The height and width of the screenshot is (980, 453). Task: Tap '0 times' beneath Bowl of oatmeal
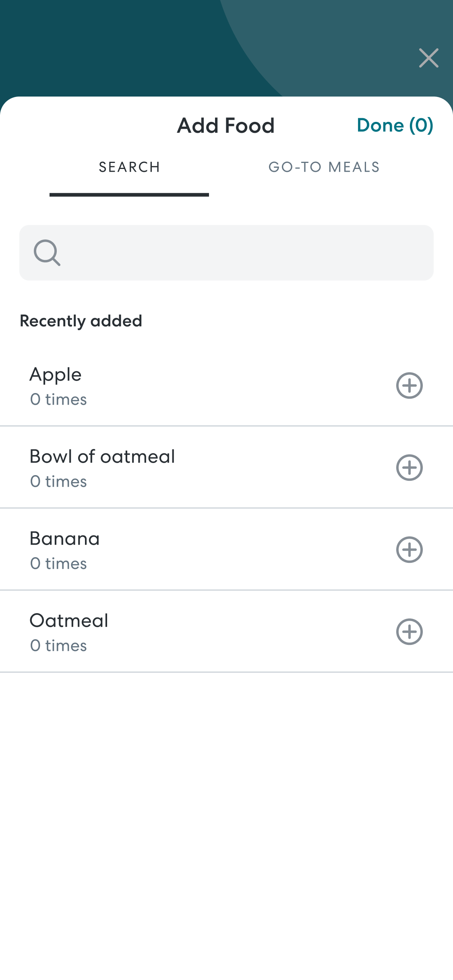[58, 482]
